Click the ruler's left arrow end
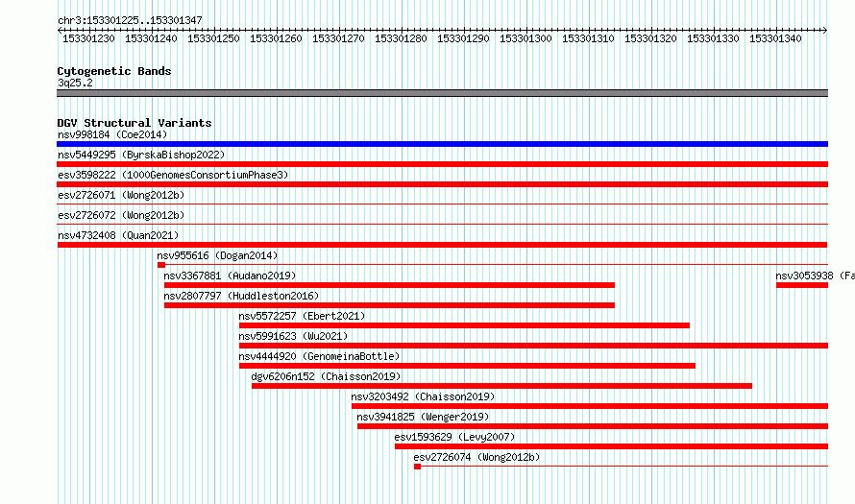The width and height of the screenshot is (855, 504). point(60,31)
